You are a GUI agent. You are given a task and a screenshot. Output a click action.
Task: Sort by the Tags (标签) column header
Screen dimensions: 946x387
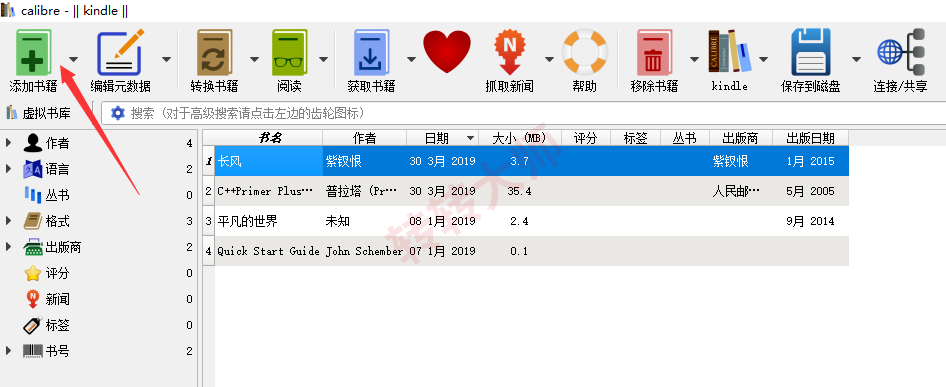[x=636, y=138]
